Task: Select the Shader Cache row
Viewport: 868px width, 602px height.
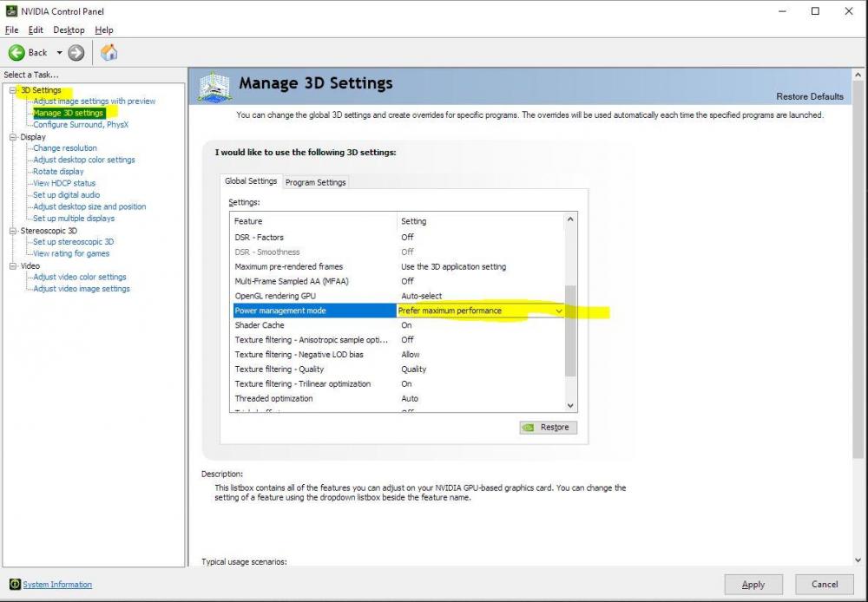Action: (398, 325)
